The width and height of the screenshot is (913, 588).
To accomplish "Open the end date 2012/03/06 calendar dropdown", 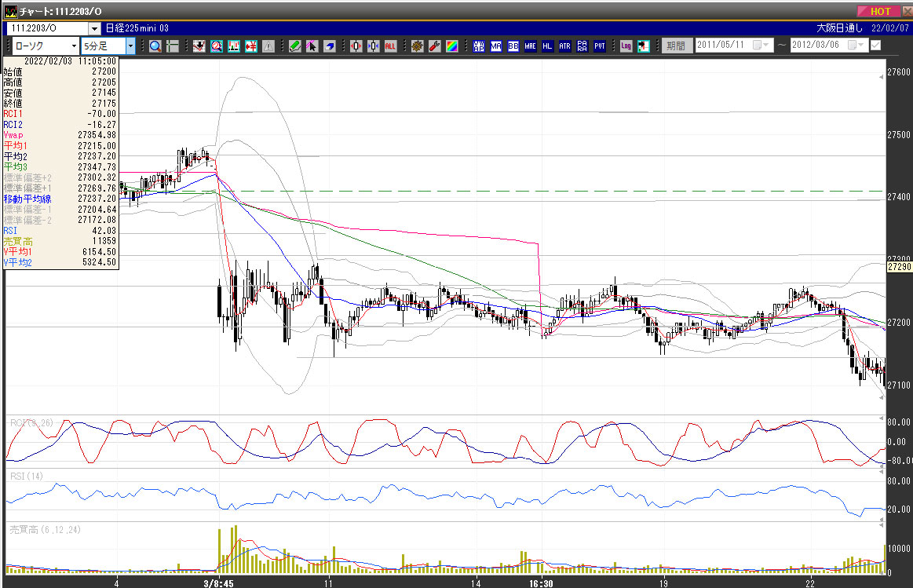I will [856, 46].
